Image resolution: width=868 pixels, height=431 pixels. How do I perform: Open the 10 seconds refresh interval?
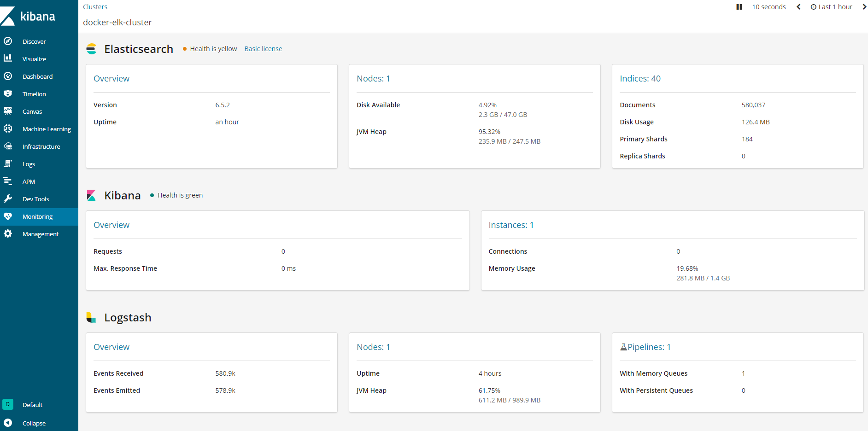click(x=769, y=7)
